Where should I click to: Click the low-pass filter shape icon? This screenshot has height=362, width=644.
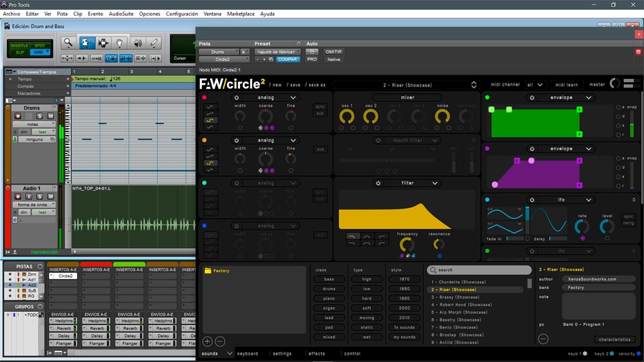(353, 236)
